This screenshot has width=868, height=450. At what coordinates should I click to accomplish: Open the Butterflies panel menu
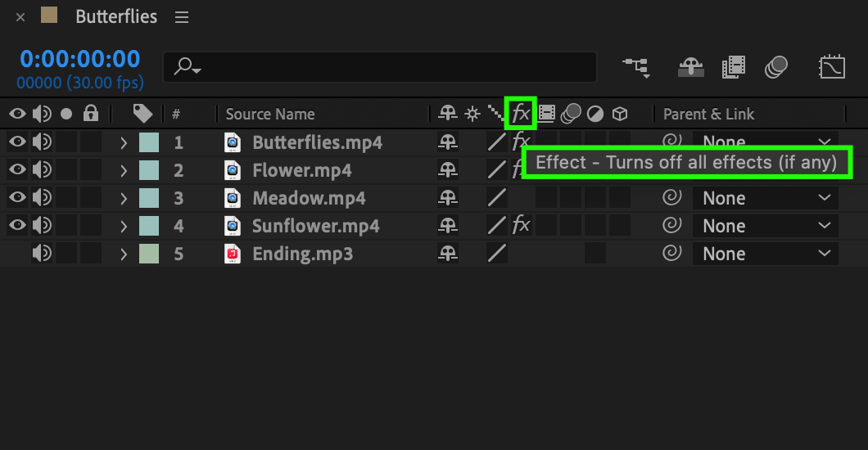pyautogui.click(x=182, y=17)
